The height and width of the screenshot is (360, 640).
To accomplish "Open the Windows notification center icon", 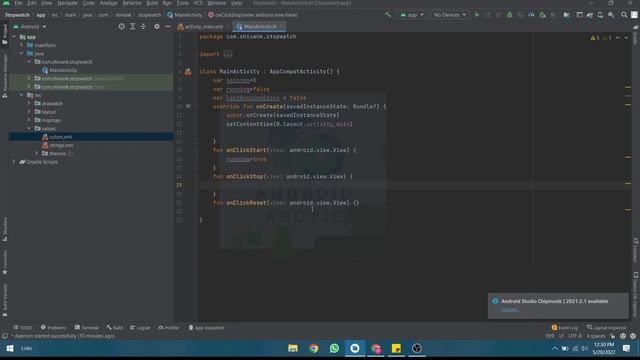I will coord(627,348).
